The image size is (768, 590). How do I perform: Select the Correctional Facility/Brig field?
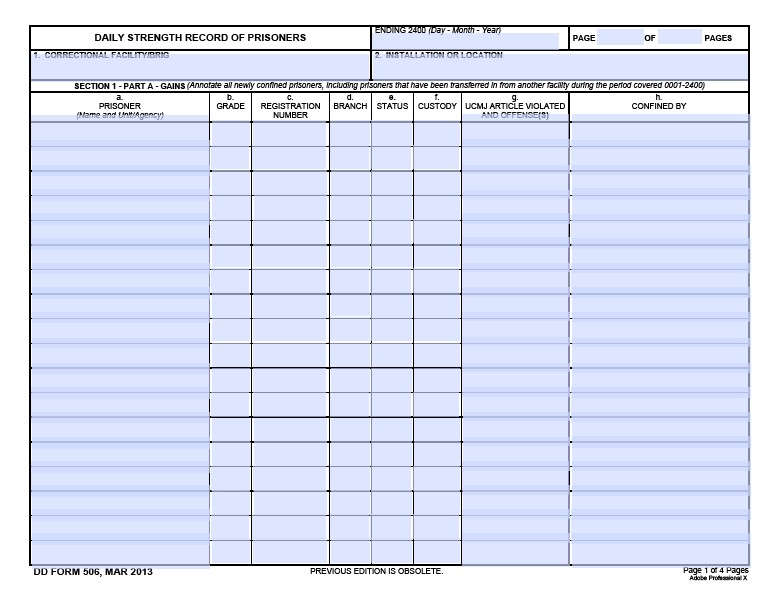coord(200,66)
